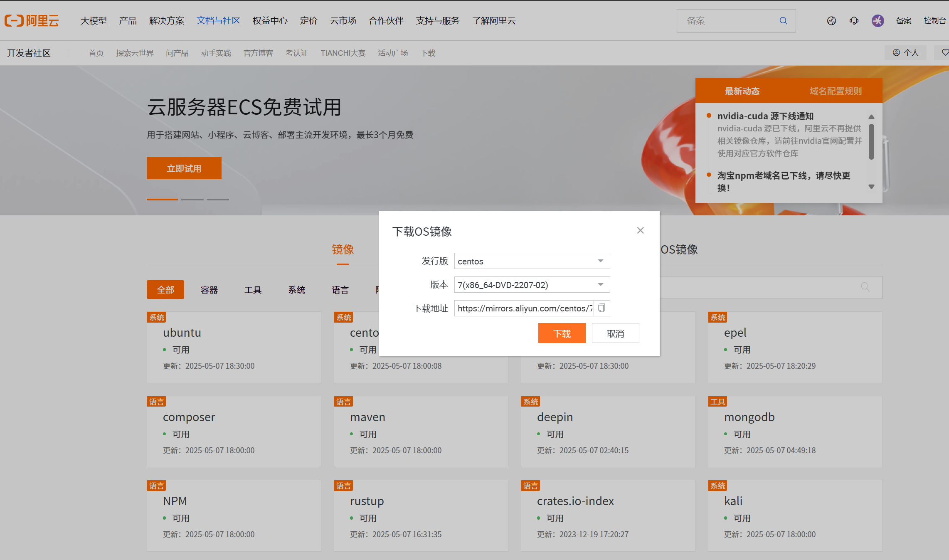
Task: Open 文档与社区 in top menu
Action: point(218,21)
